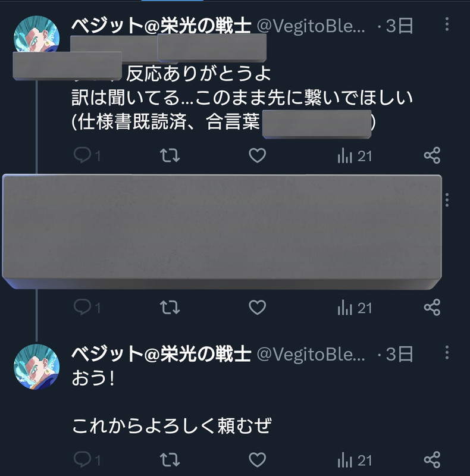Image resolution: width=470 pixels, height=476 pixels.
Task: Share the redacted middle tweet
Action: click(432, 307)
